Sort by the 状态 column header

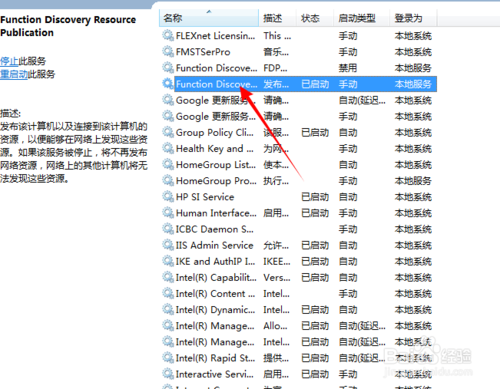[315, 18]
